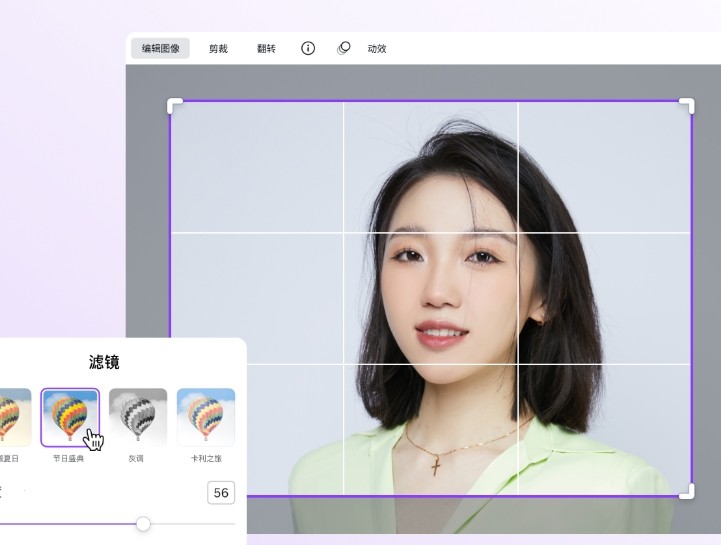Choose the partially visible 夏日 filter thumbnail
Viewport: 721px width, 545px height.
14,416
